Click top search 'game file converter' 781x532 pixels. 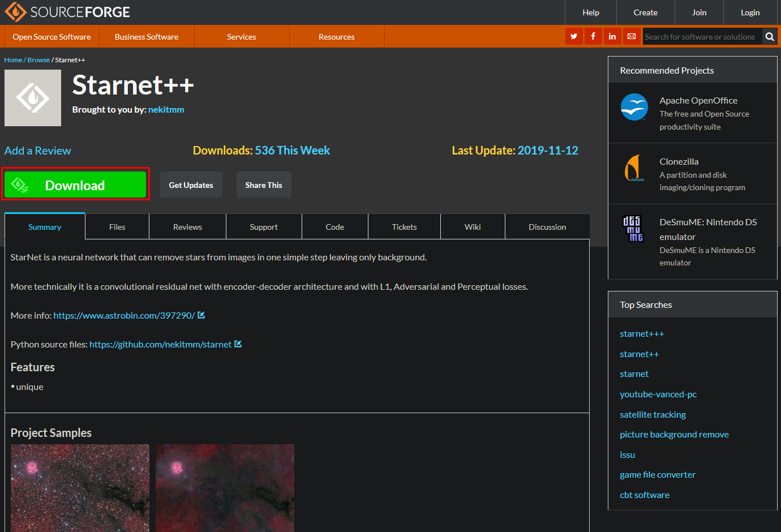[x=658, y=475]
